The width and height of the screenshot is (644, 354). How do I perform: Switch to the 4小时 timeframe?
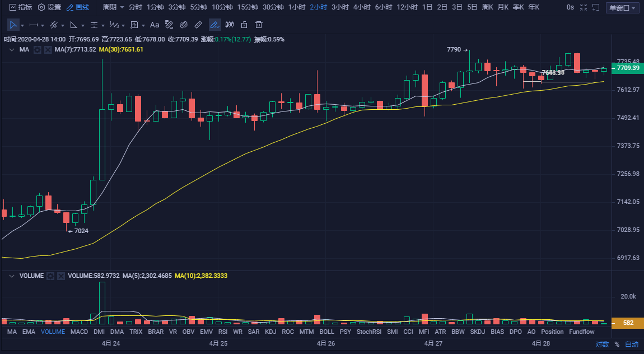click(362, 7)
